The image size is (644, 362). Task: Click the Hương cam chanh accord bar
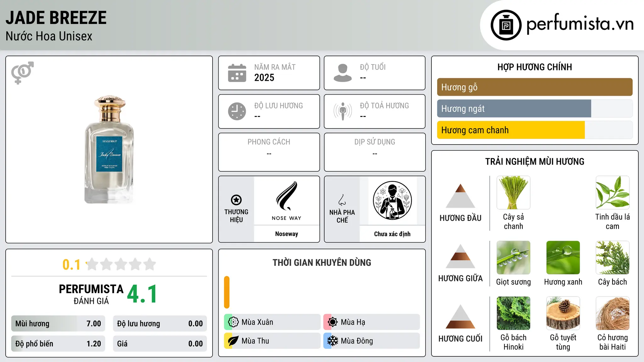[x=535, y=130]
